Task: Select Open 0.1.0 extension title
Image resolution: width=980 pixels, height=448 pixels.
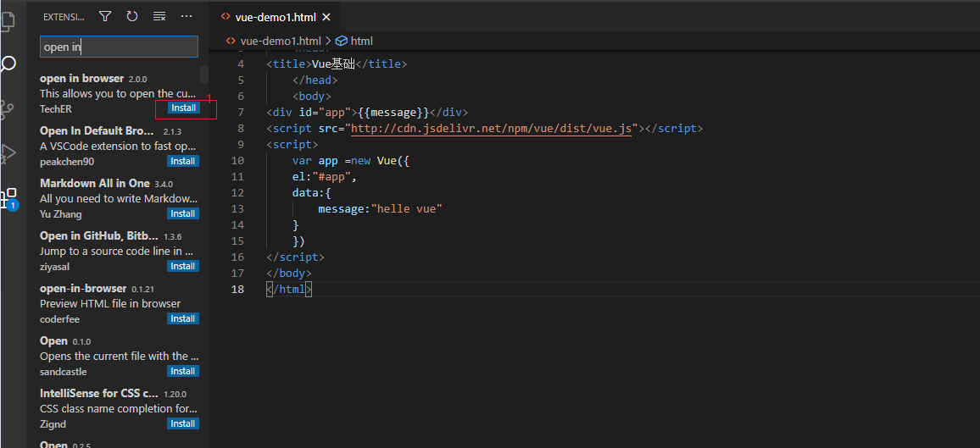Action: point(53,340)
